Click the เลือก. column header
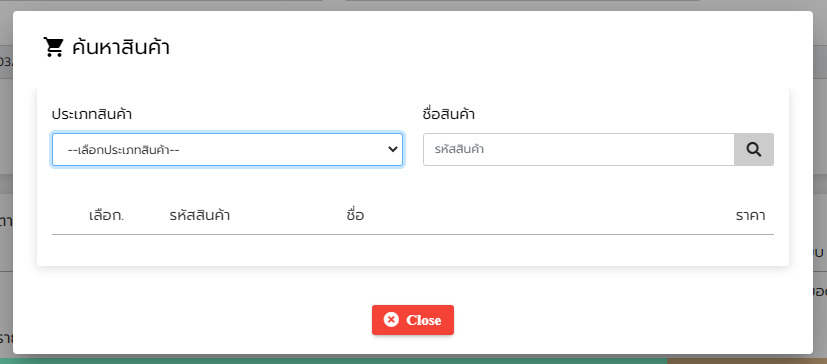827x364 pixels. [107, 215]
